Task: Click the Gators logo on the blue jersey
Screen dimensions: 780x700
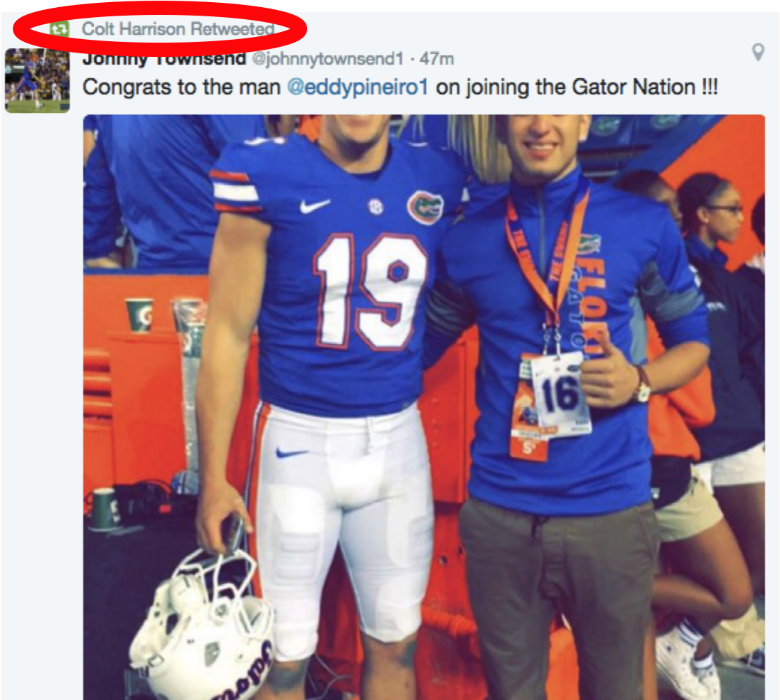Action: (x=424, y=207)
